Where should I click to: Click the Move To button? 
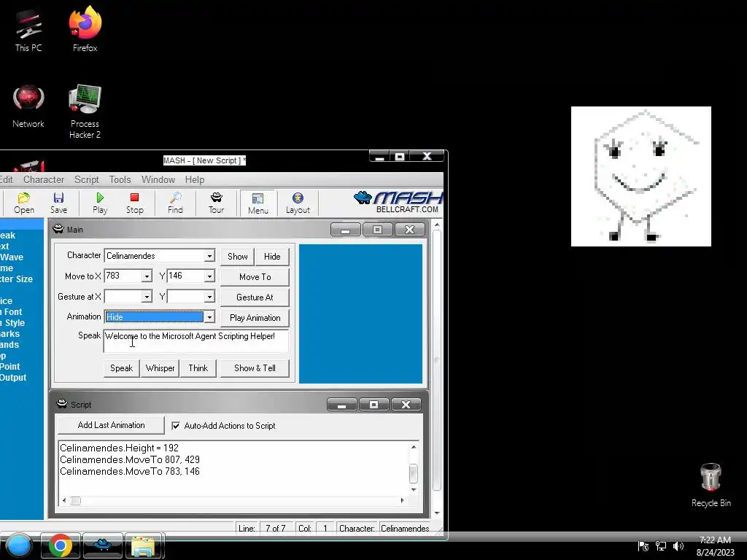tap(255, 276)
